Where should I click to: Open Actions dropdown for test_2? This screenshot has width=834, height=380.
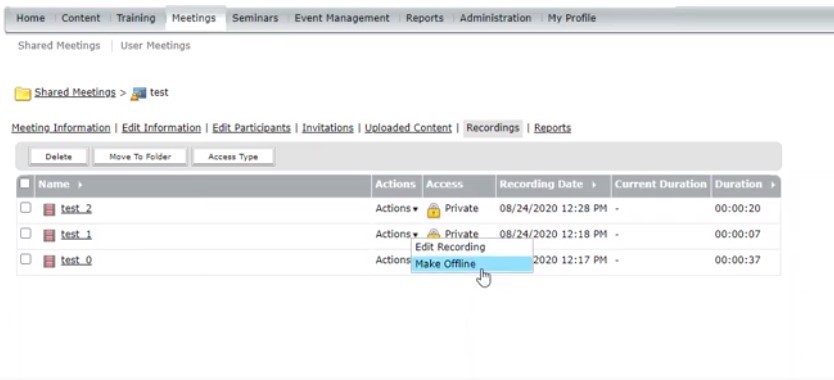point(396,209)
